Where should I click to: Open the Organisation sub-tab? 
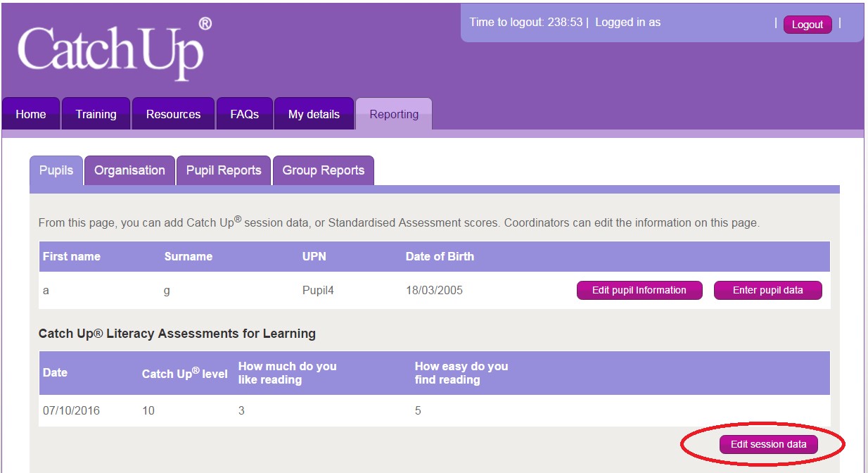129,170
